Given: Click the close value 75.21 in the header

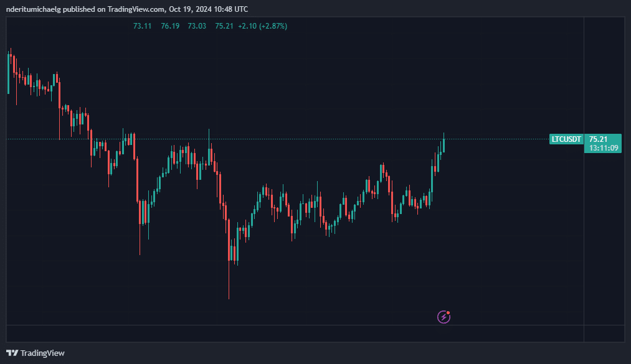Looking at the screenshot, I should (x=224, y=26).
